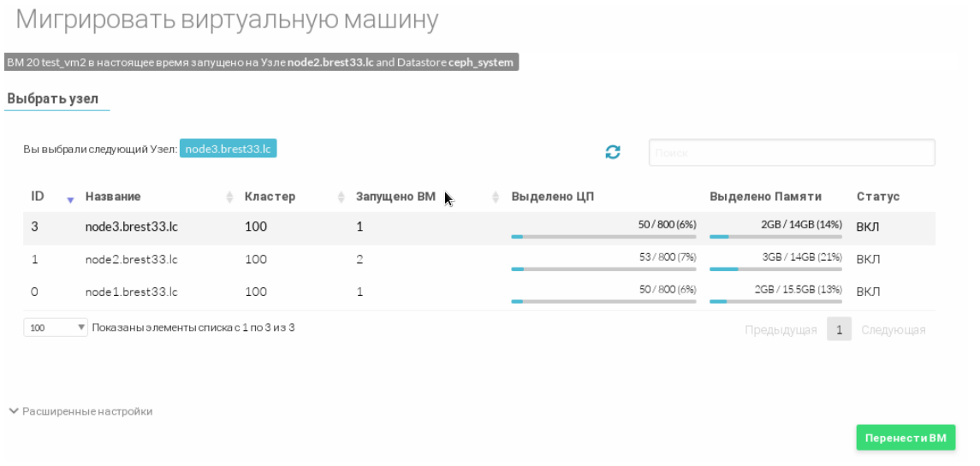Image resolution: width=980 pixels, height=466 pixels.
Task: Select the node1.brest33.lc table row
Action: 131,292
